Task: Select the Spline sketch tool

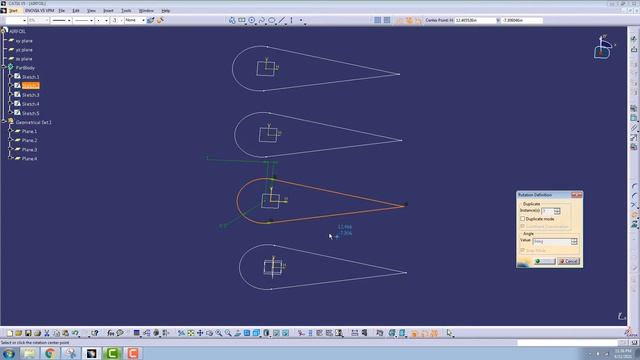Action: coord(262,20)
